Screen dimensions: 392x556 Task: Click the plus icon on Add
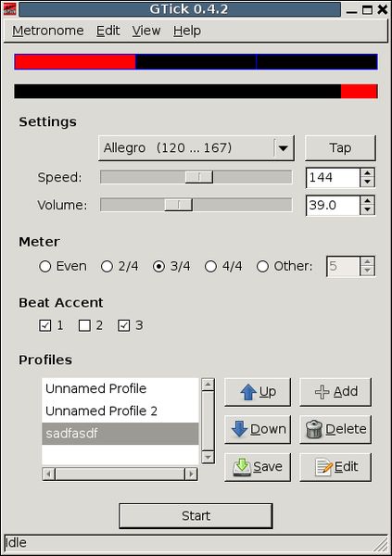[322, 392]
